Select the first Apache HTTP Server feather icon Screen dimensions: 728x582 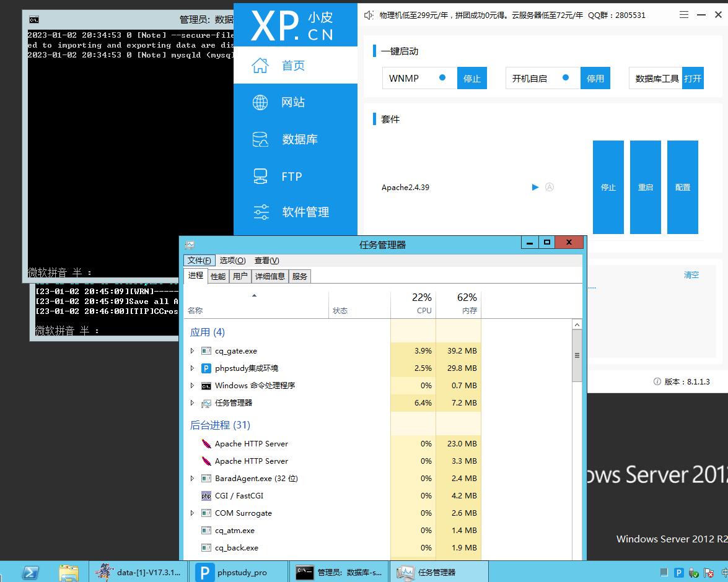coord(206,444)
